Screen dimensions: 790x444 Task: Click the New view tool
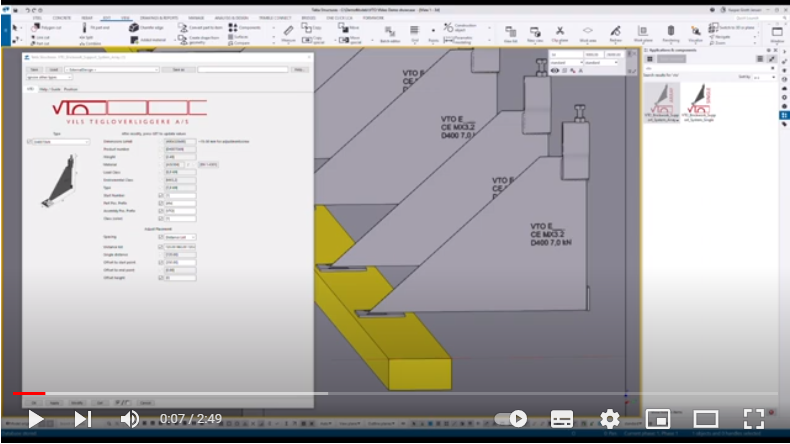point(535,34)
